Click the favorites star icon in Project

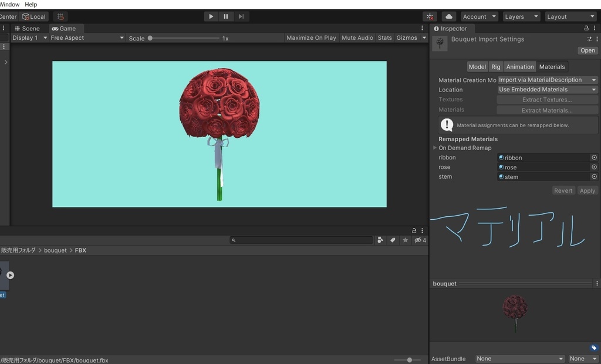pyautogui.click(x=405, y=240)
